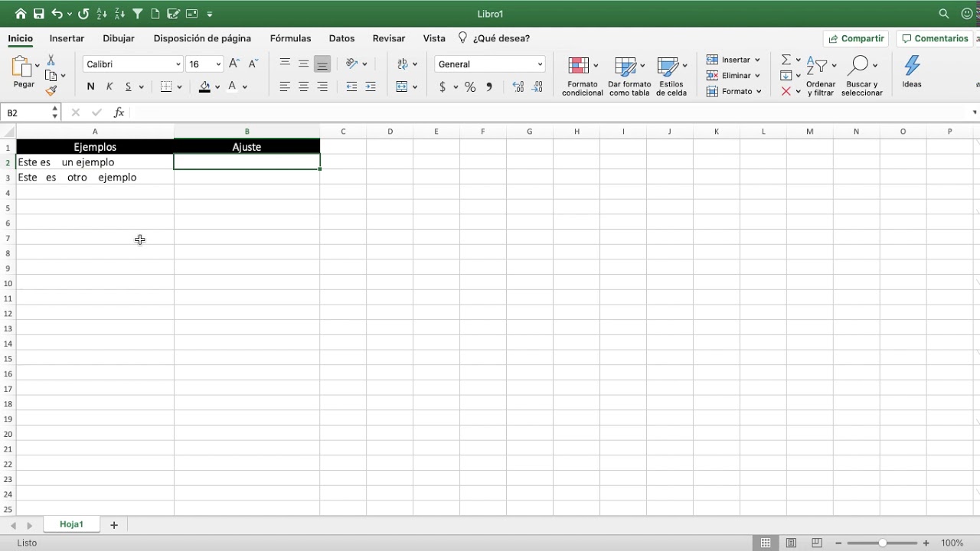Apply the font color
This screenshot has width=980, height=551.
[x=233, y=86]
